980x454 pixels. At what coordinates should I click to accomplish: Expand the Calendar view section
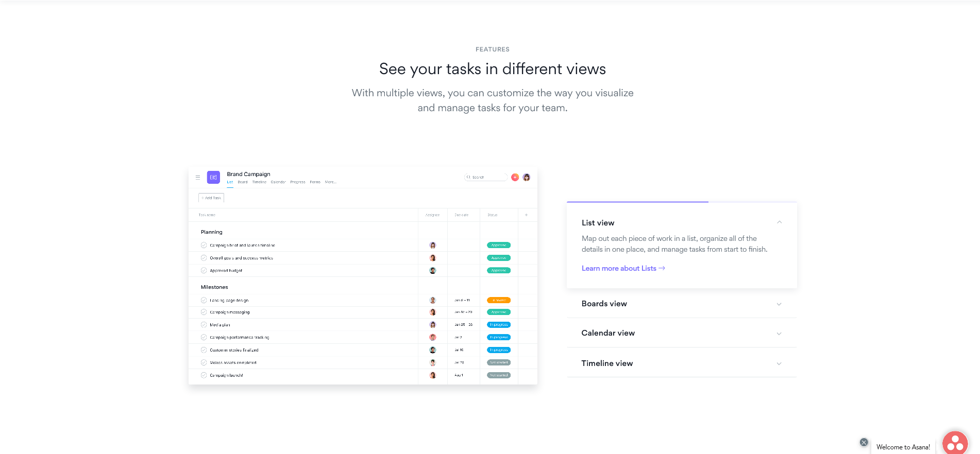click(779, 334)
